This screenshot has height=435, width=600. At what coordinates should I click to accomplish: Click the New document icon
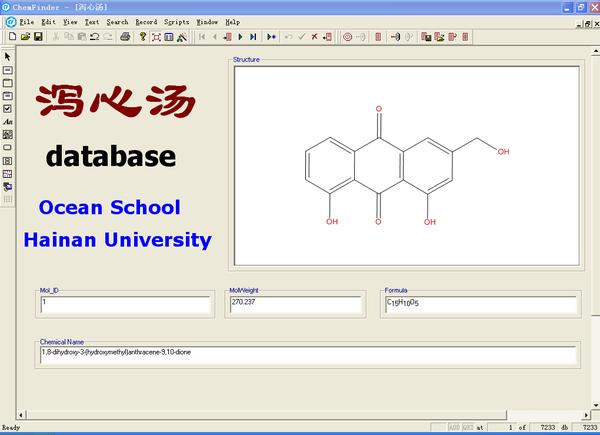coord(12,37)
